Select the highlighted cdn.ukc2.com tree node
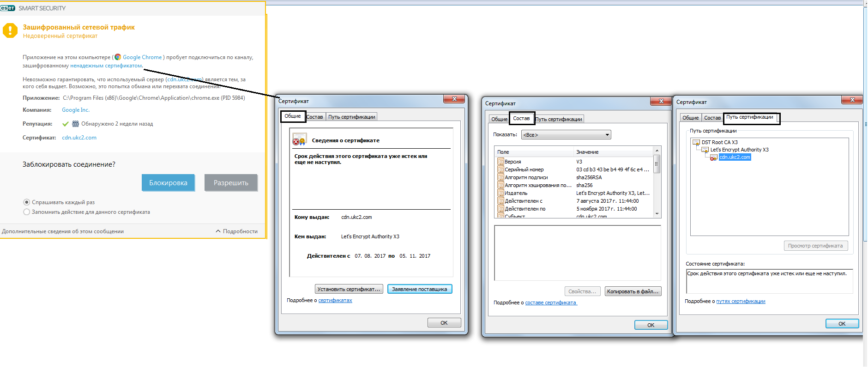868x375 pixels. [x=735, y=157]
